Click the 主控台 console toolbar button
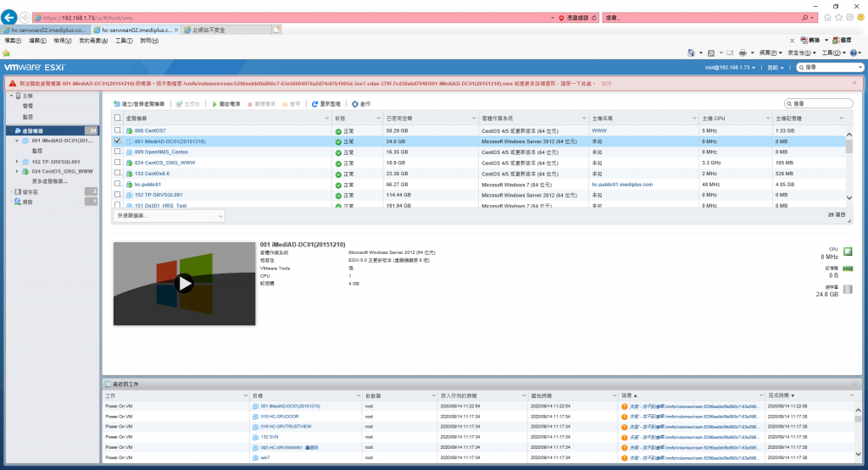 pyautogui.click(x=187, y=104)
